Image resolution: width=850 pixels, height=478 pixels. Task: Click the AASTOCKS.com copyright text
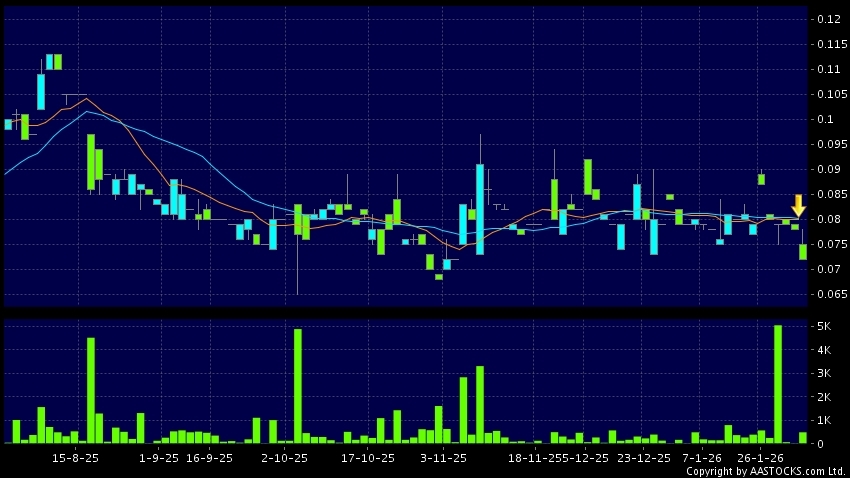tap(765, 471)
